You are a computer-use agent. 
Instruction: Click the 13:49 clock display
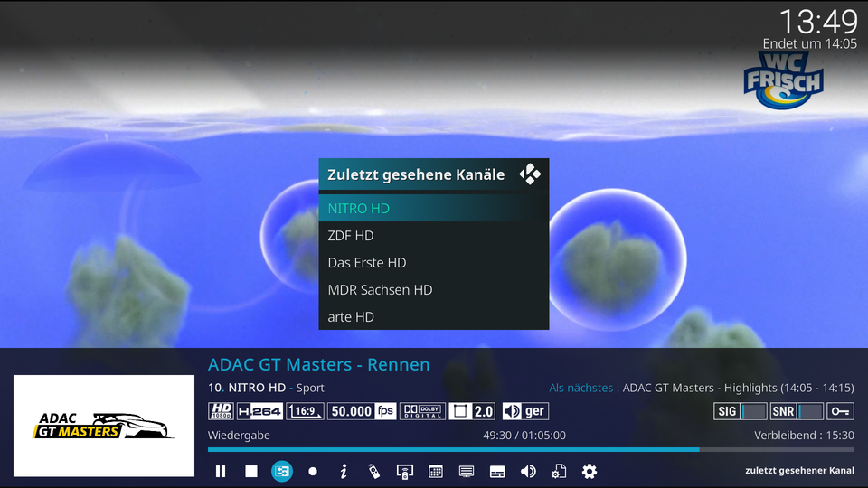pos(818,22)
